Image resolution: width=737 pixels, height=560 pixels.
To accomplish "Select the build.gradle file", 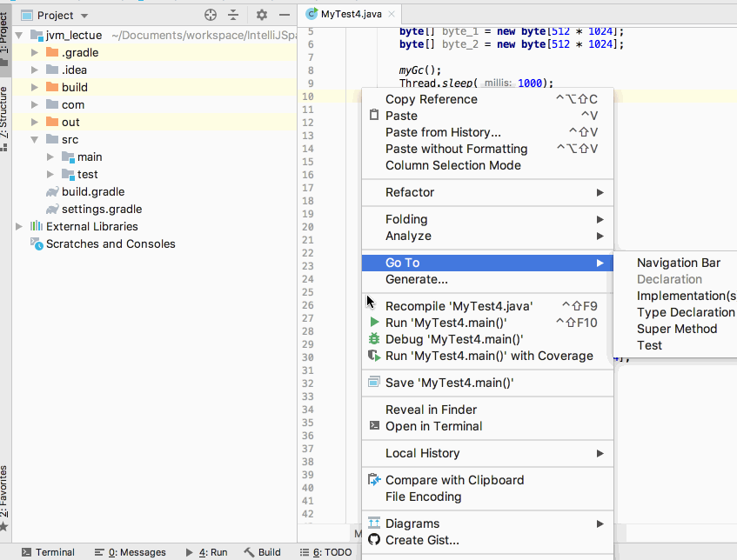I will pyautogui.click(x=93, y=191).
